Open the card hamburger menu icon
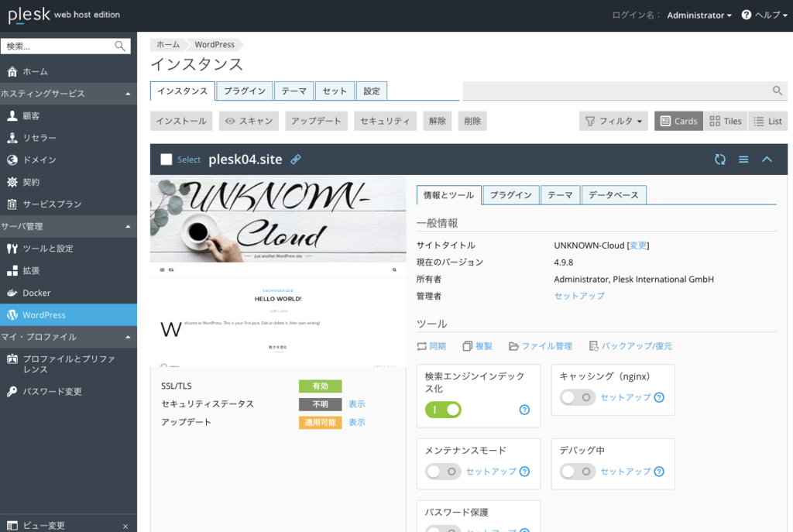Screen dimensions: 793x532 (743, 159)
